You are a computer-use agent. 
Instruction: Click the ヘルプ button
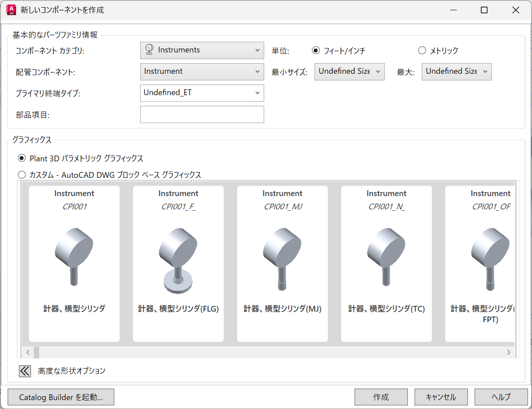501,397
